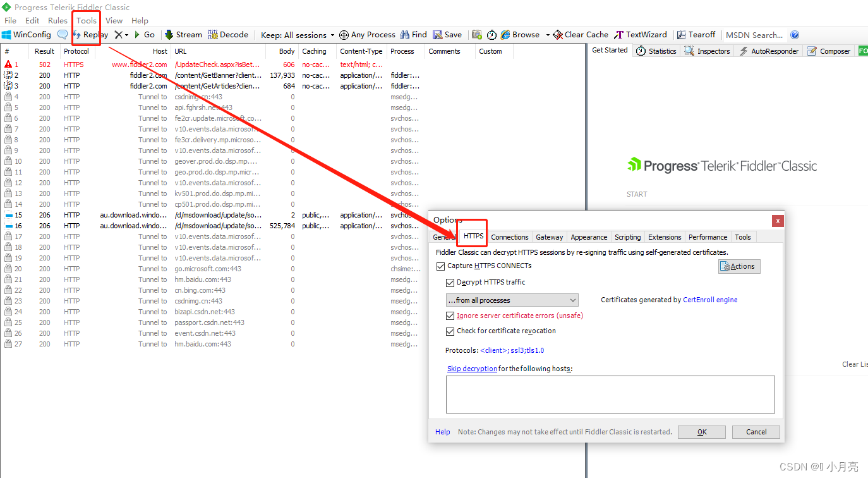Click the CertEnroll engine link
The image size is (868, 478).
coord(710,300)
